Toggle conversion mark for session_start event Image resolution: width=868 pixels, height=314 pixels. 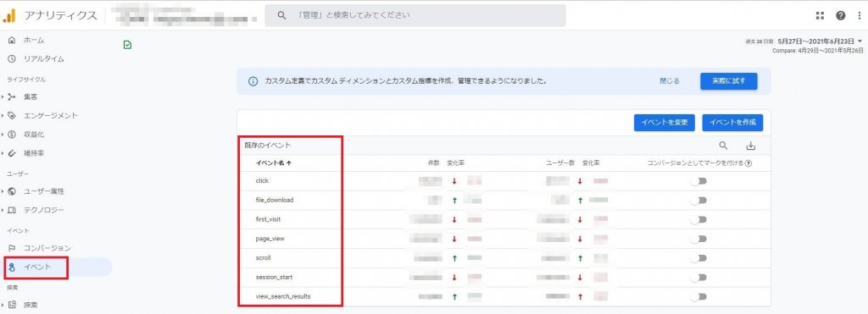(698, 278)
